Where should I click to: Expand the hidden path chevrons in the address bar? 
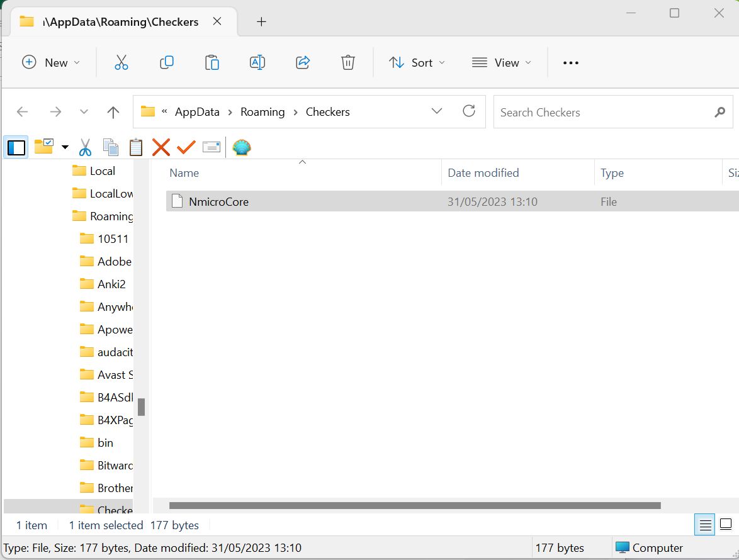(x=164, y=111)
